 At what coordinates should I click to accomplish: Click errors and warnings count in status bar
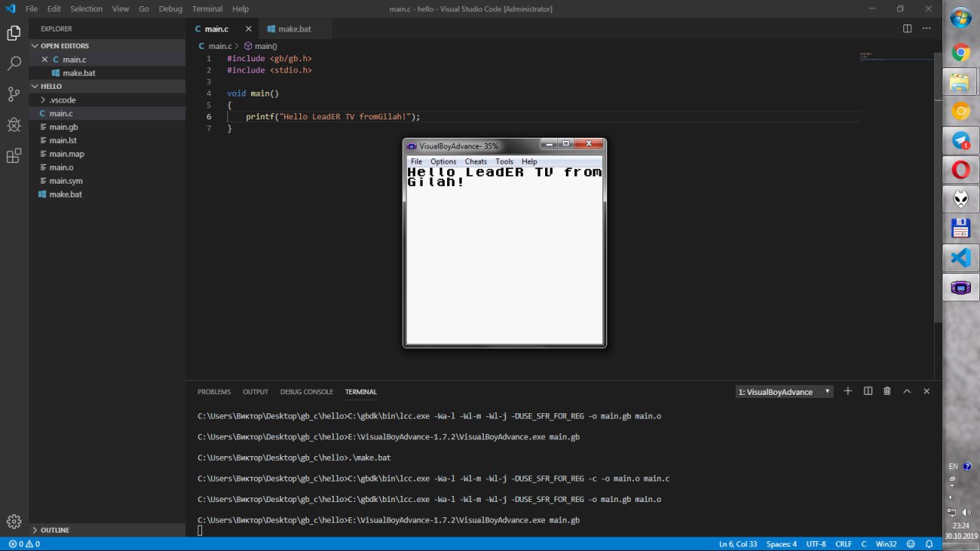tap(24, 544)
